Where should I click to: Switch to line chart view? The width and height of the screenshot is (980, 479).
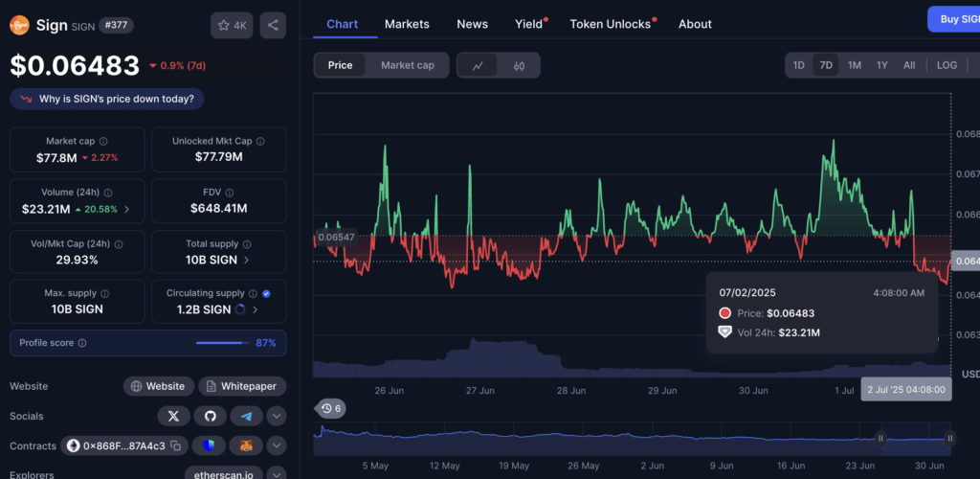[x=478, y=65]
